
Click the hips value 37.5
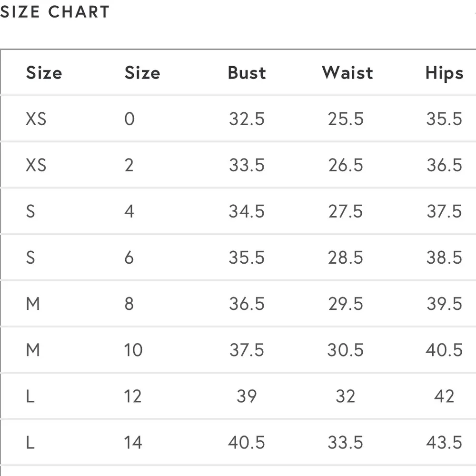[x=444, y=211]
